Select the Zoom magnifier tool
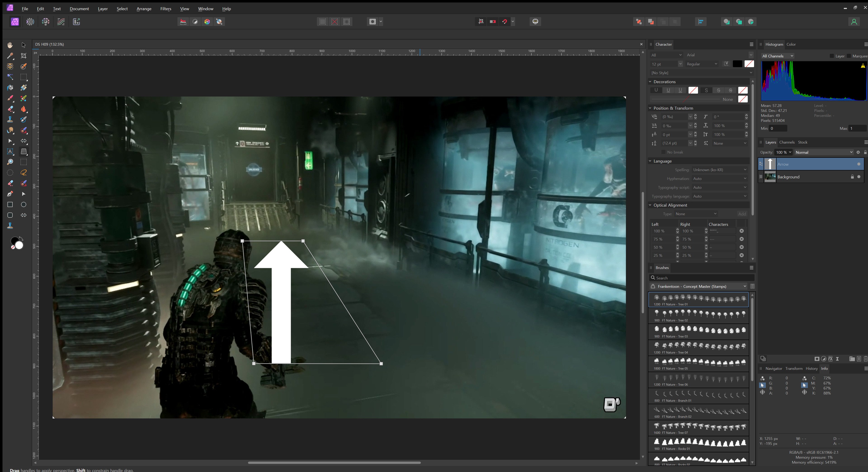The width and height of the screenshot is (868, 472). [x=10, y=162]
